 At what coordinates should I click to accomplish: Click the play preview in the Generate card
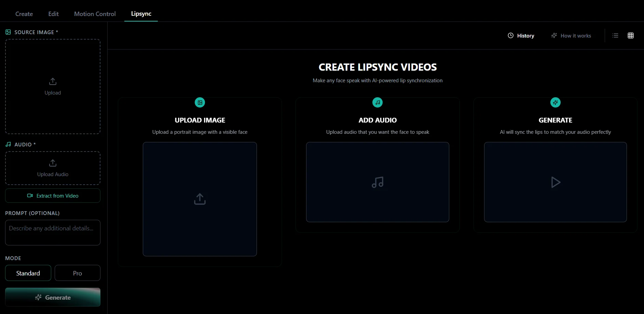556,182
